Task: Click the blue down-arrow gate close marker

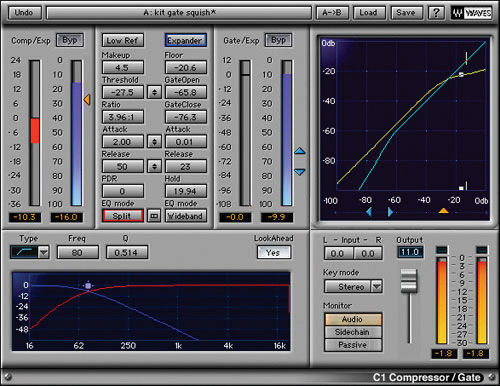Action: (x=300, y=172)
